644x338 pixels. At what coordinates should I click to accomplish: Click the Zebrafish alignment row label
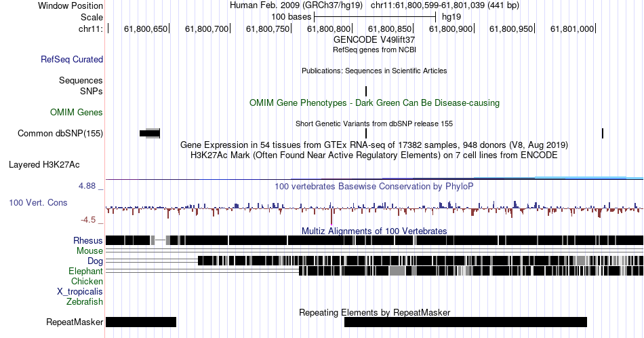tap(85, 301)
